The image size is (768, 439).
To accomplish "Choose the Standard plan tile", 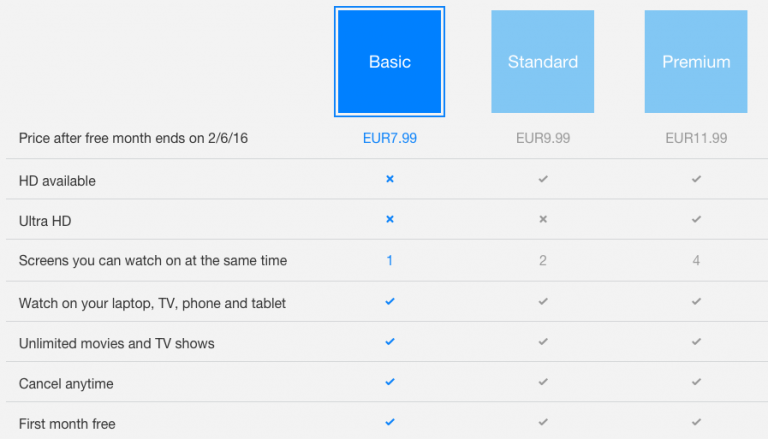I will pos(542,62).
